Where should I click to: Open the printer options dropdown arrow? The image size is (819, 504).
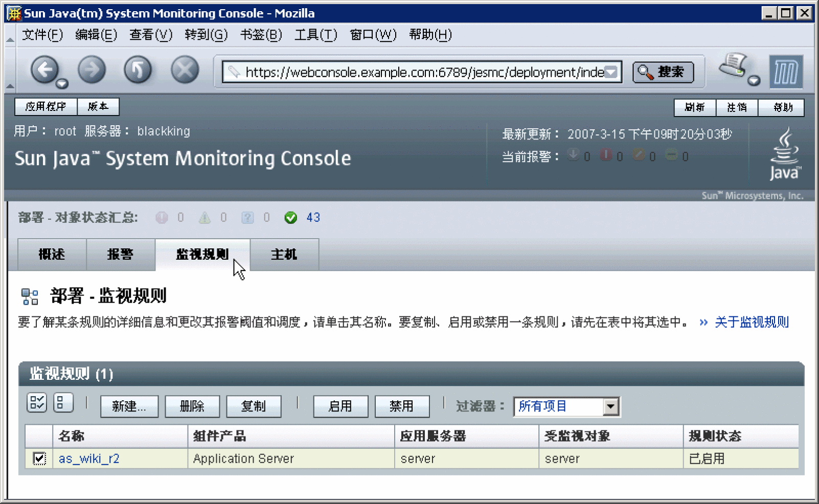click(754, 80)
